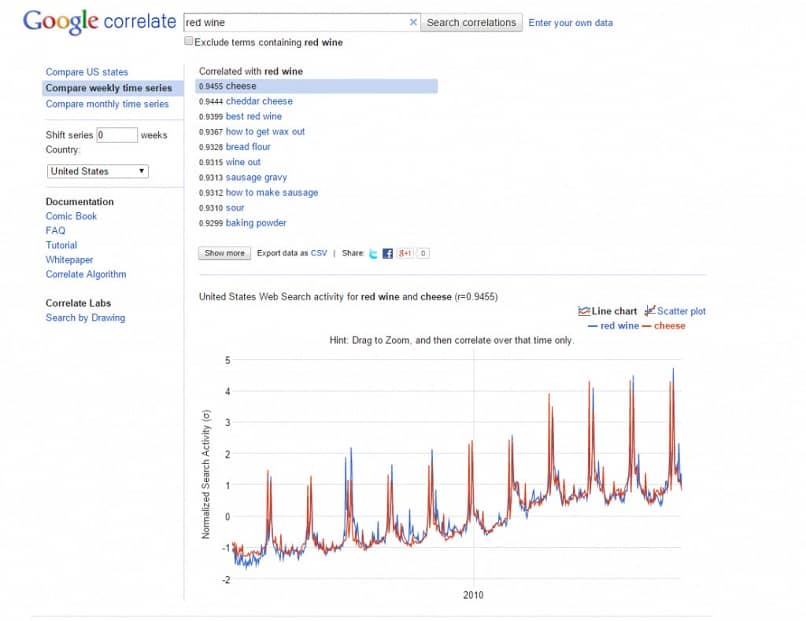Open Search by Drawing link
Screen dimensions: 806x621
pos(85,318)
